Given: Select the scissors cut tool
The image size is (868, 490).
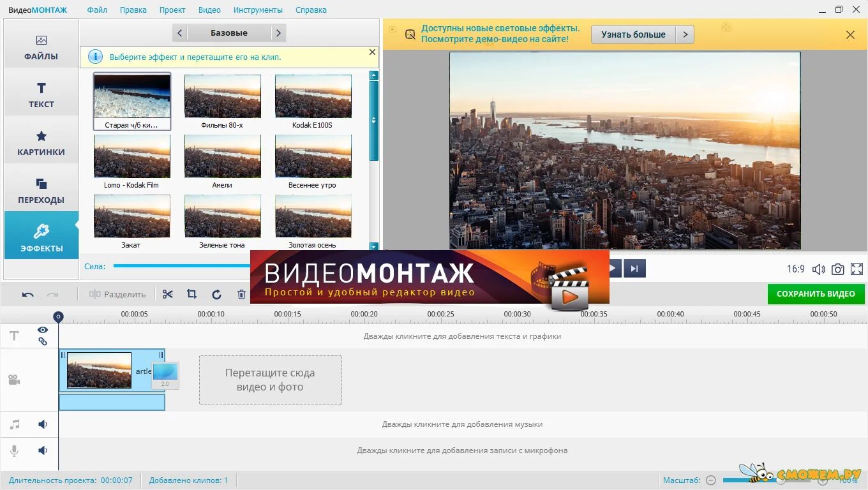Looking at the screenshot, I should point(168,294).
